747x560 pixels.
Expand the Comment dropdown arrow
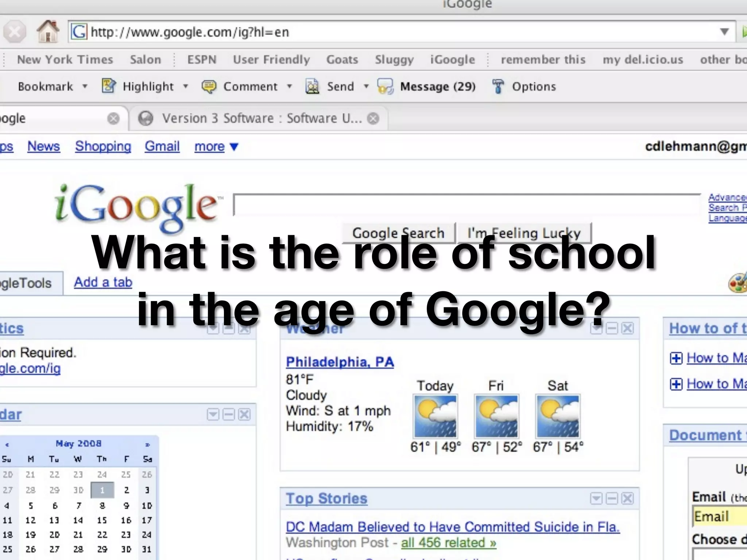click(289, 86)
